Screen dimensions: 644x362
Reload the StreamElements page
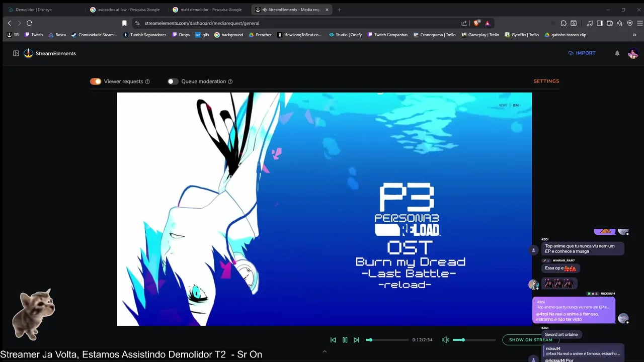coord(29,23)
